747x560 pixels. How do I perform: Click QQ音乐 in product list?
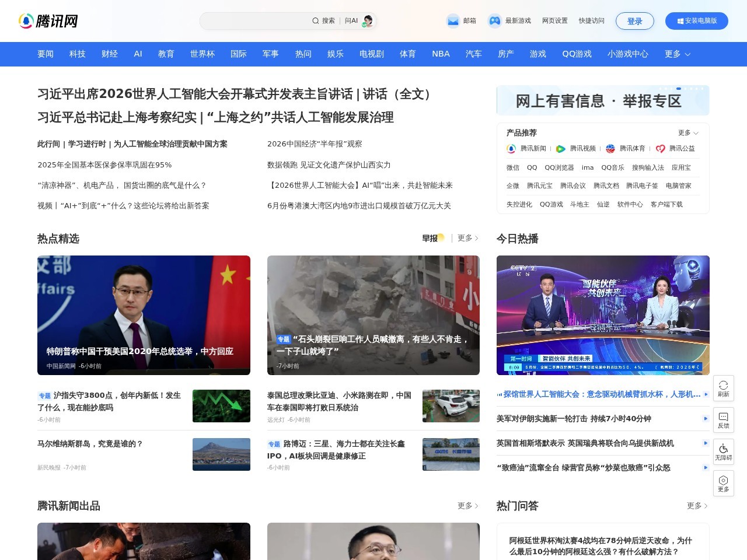[613, 167]
